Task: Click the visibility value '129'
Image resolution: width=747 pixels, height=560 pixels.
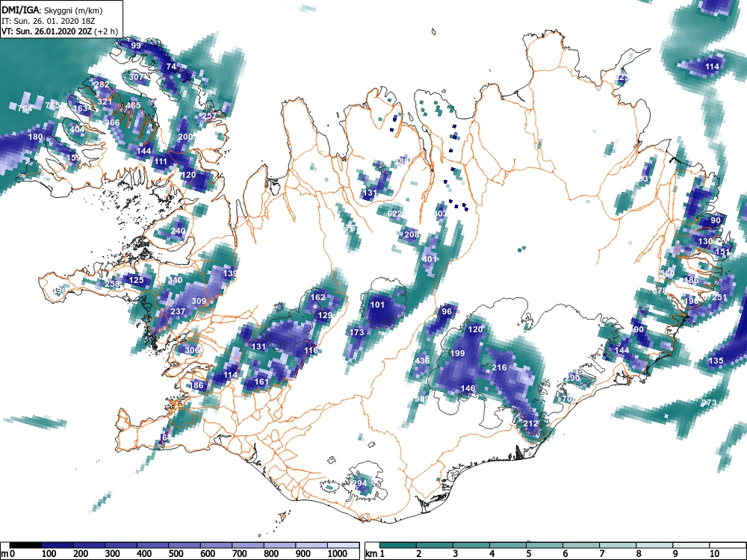Action: coord(325,315)
